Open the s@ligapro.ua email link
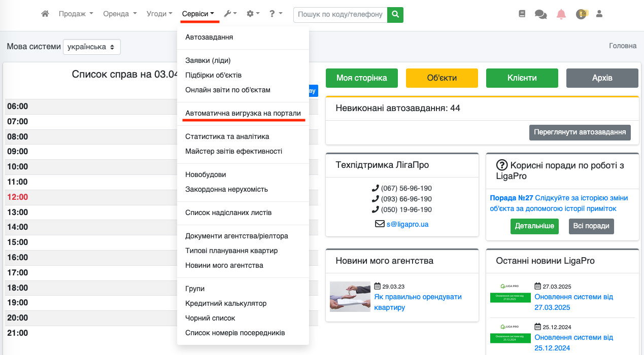The width and height of the screenshot is (644, 355). click(x=407, y=224)
